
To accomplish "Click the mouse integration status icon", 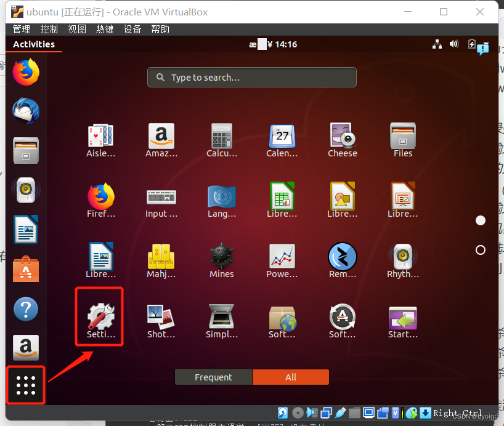I will [x=412, y=413].
